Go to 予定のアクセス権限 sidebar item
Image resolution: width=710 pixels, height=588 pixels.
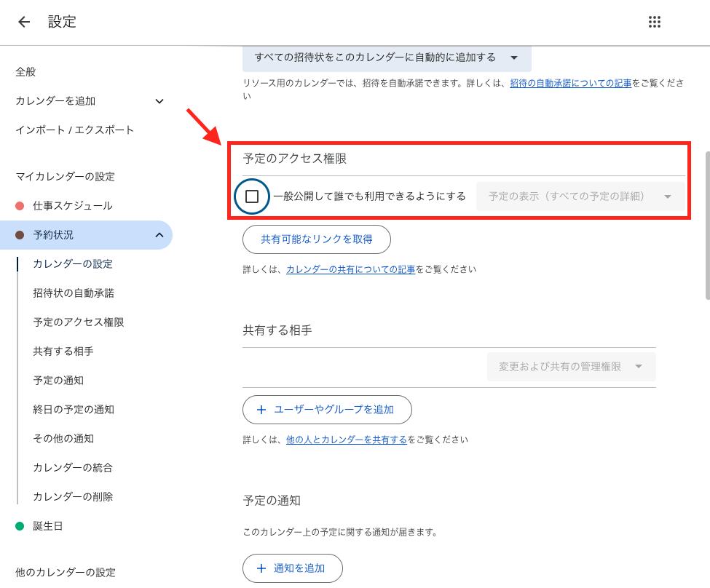click(x=79, y=322)
